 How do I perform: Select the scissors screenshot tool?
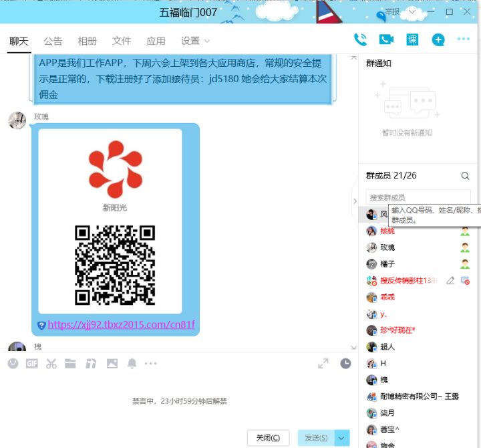(51, 364)
